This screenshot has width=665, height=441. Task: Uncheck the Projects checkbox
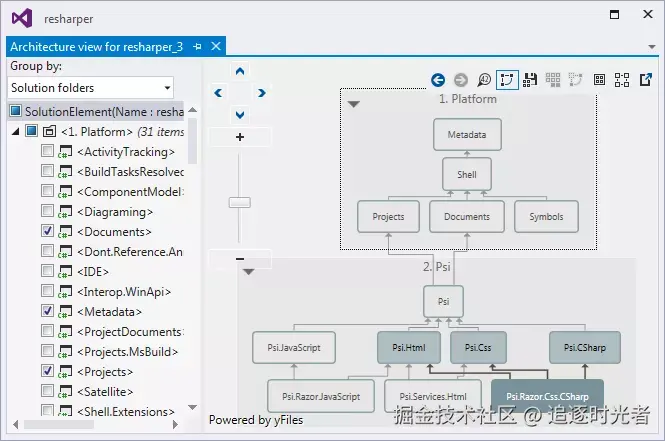point(48,371)
